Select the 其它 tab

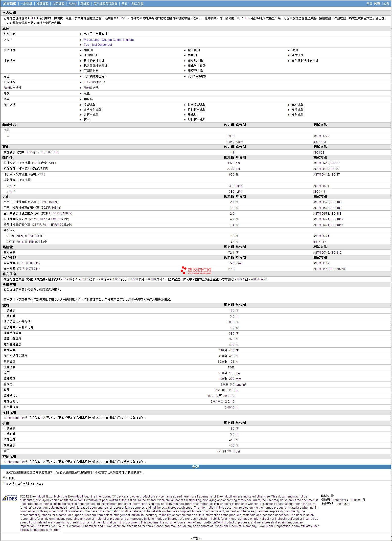click(124, 3)
